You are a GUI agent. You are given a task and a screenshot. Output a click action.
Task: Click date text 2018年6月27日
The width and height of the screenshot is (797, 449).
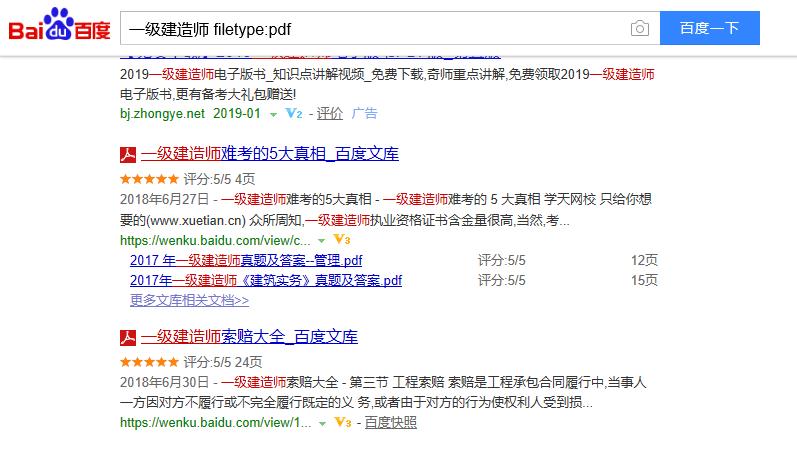[x=164, y=199]
